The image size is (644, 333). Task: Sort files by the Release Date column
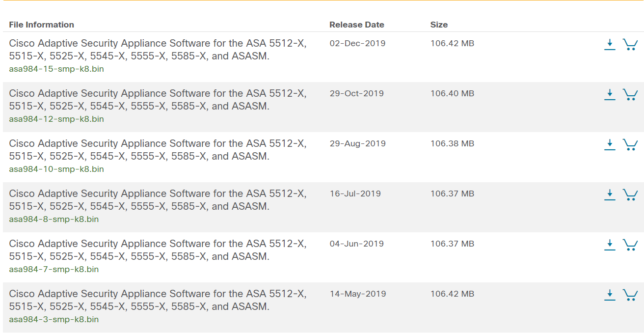[x=356, y=25]
